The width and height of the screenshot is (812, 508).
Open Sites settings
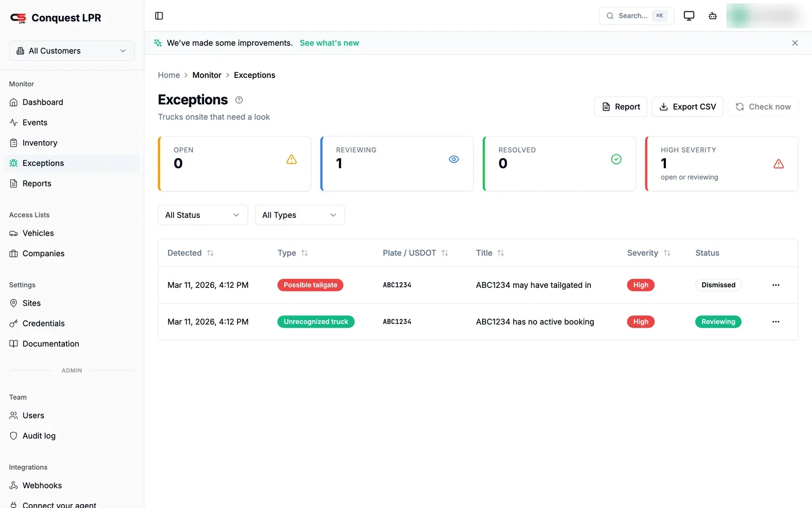tap(72, 303)
